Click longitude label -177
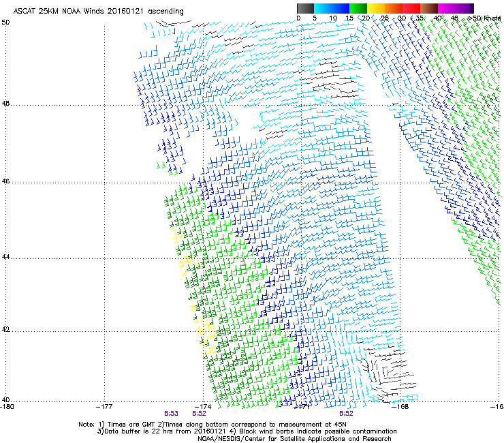Viewport: 504px width, 443px height. 104,407
